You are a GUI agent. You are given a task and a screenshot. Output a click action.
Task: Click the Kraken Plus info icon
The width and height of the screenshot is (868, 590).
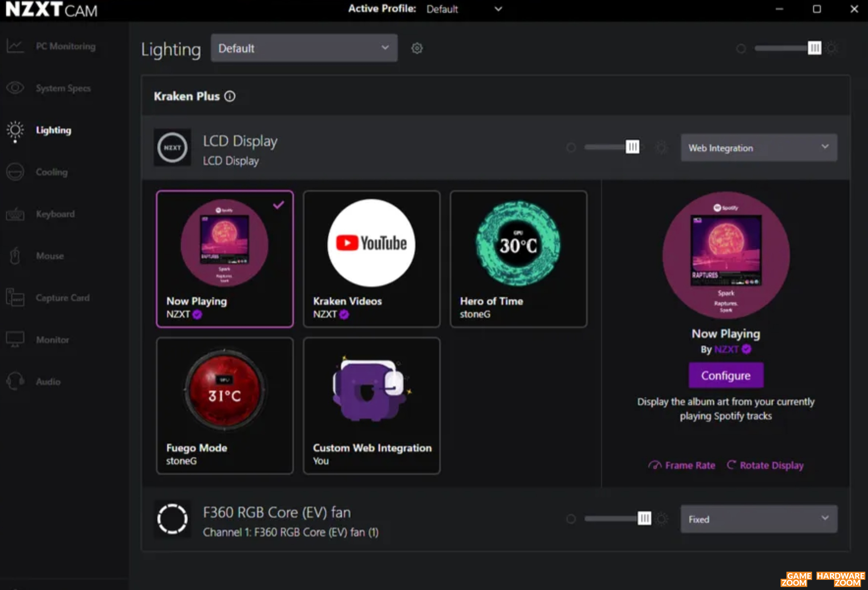coord(230,96)
